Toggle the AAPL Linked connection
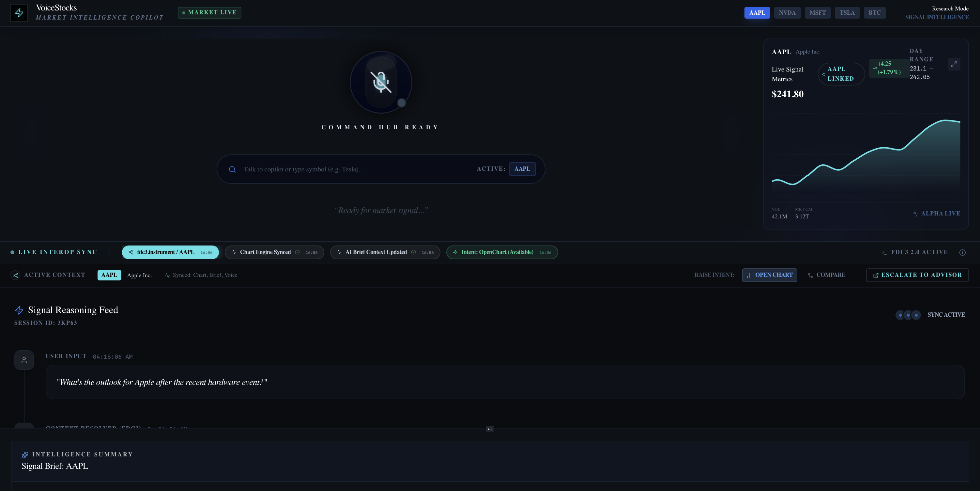Screen dimensions: 980x491 (841, 74)
